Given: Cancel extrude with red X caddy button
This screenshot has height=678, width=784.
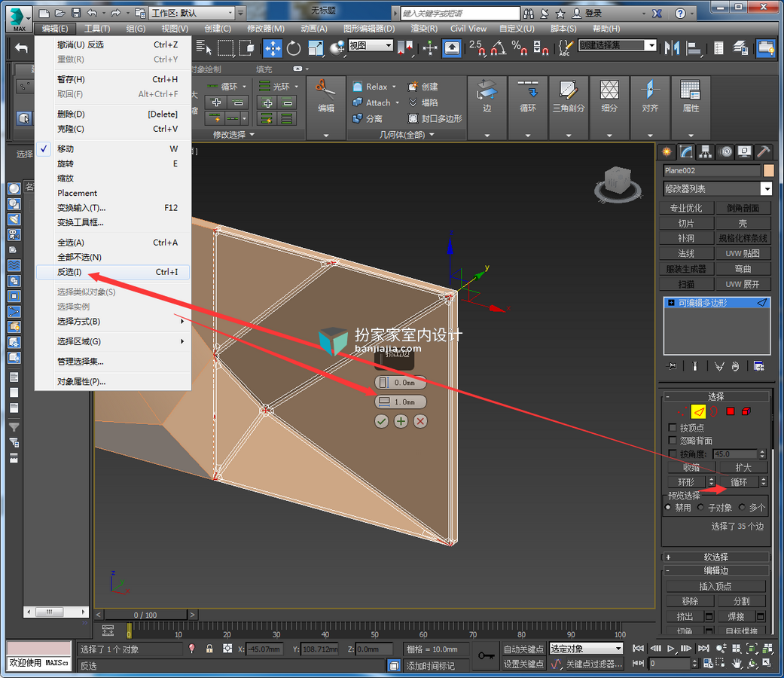Looking at the screenshot, I should tap(420, 422).
